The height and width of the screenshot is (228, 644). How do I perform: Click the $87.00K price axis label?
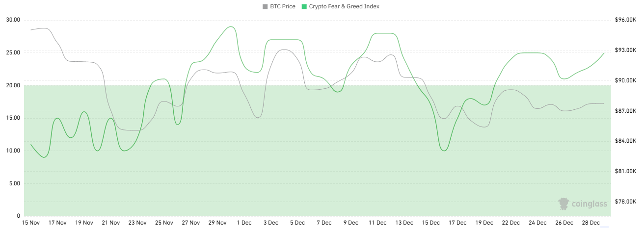tap(625, 111)
